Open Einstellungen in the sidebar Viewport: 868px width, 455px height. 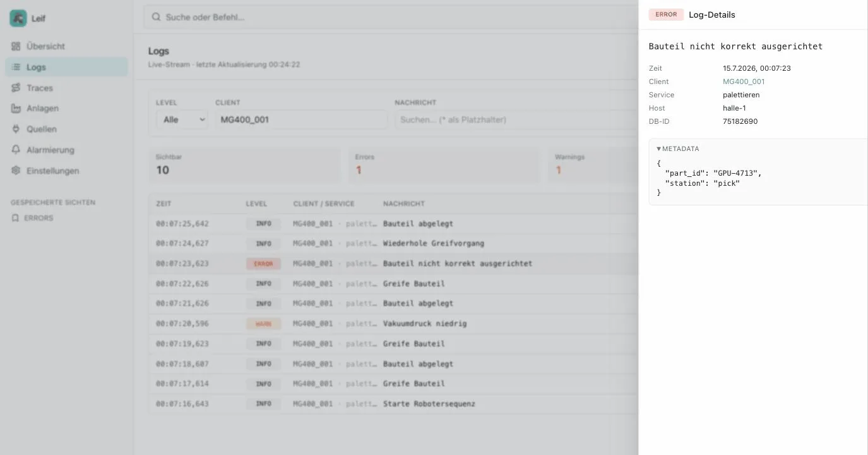pos(66,171)
